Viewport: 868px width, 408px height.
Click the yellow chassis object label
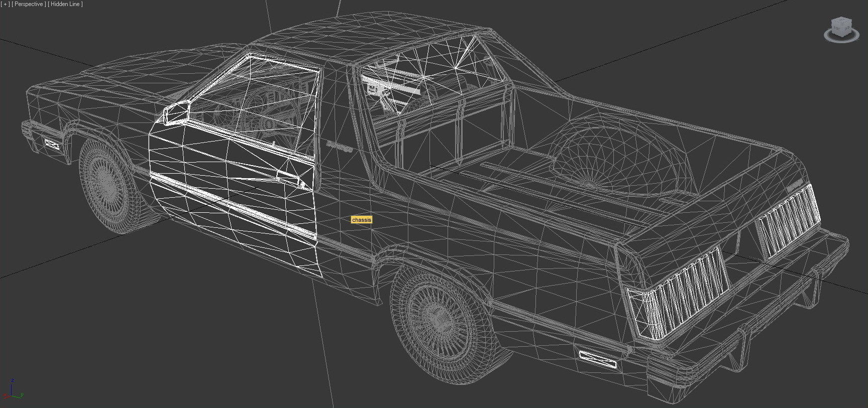click(x=362, y=220)
